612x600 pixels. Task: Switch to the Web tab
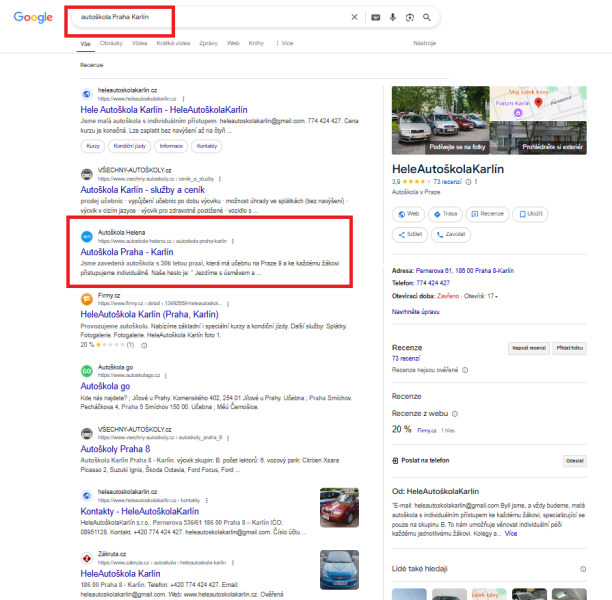233,43
